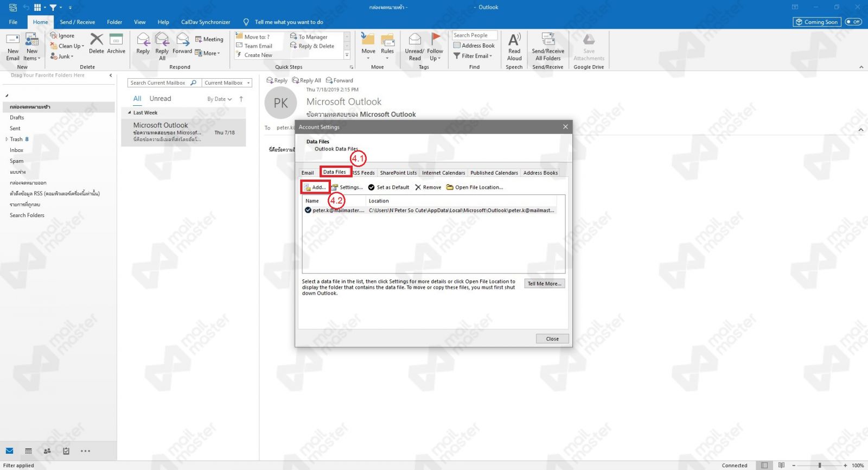Click the Ignore conversation button
The width and height of the screenshot is (868, 470).
(x=62, y=36)
